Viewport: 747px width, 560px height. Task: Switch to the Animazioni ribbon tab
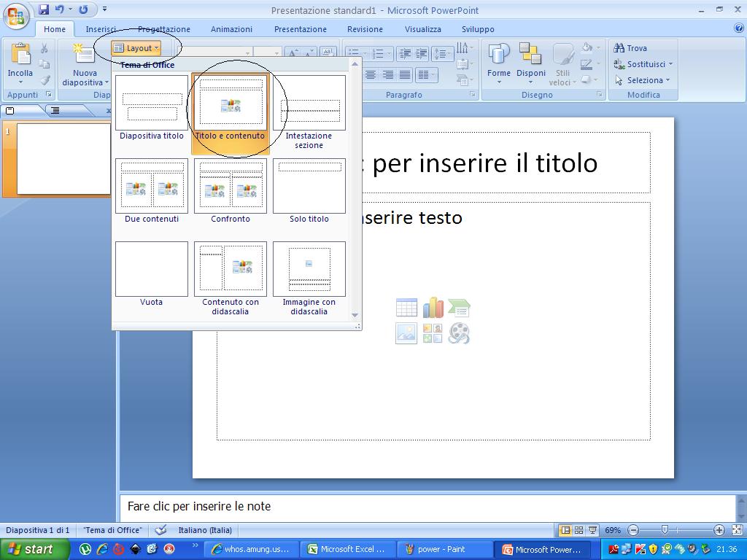click(231, 29)
